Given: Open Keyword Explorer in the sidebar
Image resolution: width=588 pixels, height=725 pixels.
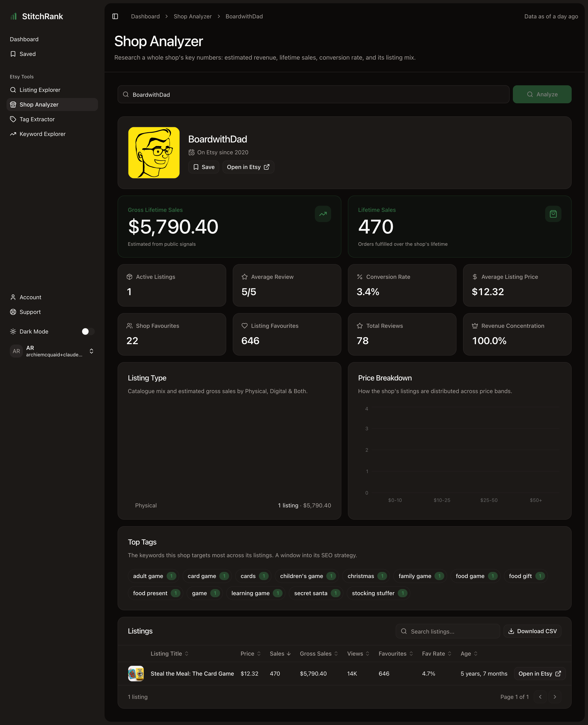Looking at the screenshot, I should click(52, 134).
